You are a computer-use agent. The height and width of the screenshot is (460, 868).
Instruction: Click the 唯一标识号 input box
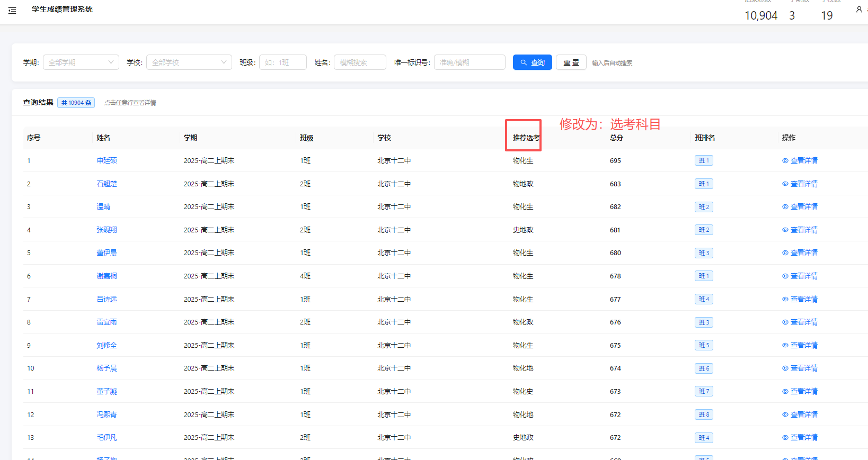point(469,62)
